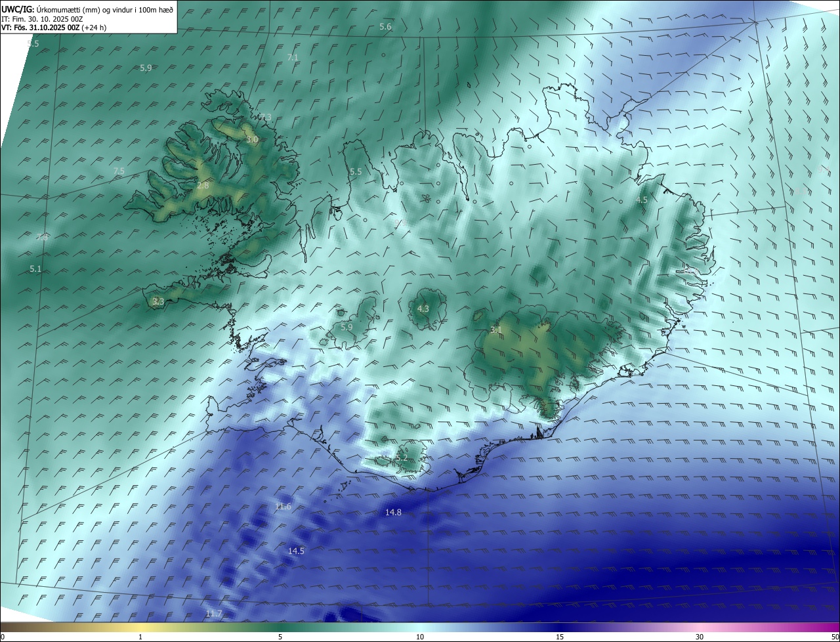
Task: Click the 50 tick label on the color scale
Action: [835, 637]
